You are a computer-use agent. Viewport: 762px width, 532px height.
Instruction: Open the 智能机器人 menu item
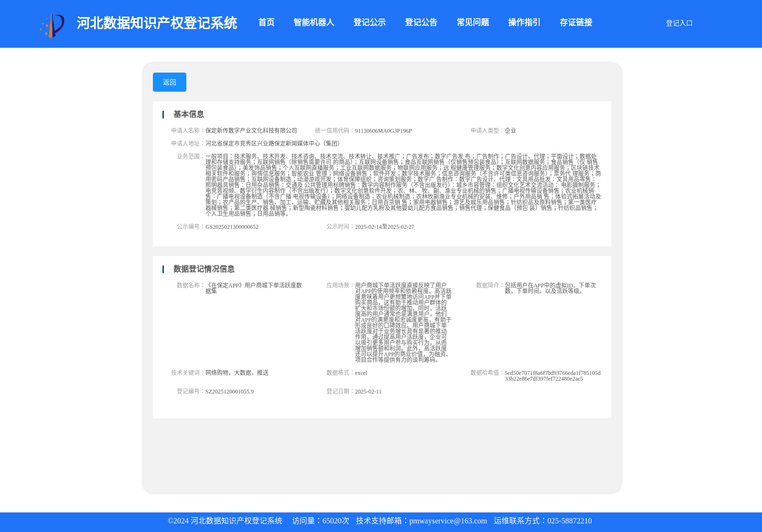tap(314, 22)
